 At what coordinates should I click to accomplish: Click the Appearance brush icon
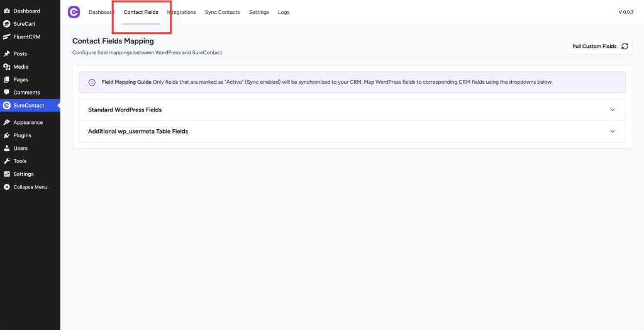[6, 123]
